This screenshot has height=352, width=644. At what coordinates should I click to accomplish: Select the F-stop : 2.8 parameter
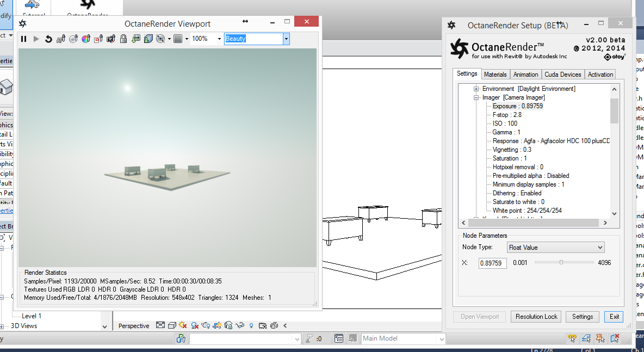pyautogui.click(x=507, y=115)
